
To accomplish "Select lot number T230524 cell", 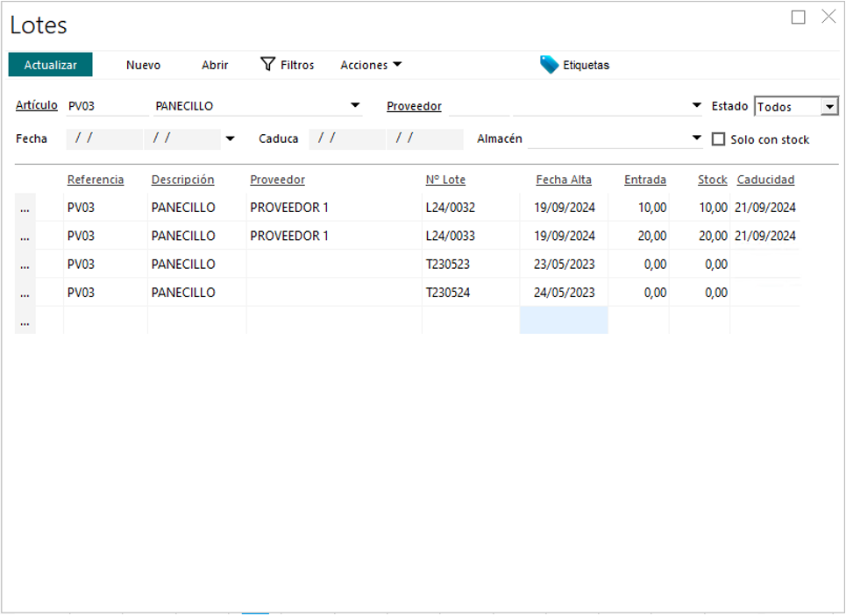I will 471,293.
